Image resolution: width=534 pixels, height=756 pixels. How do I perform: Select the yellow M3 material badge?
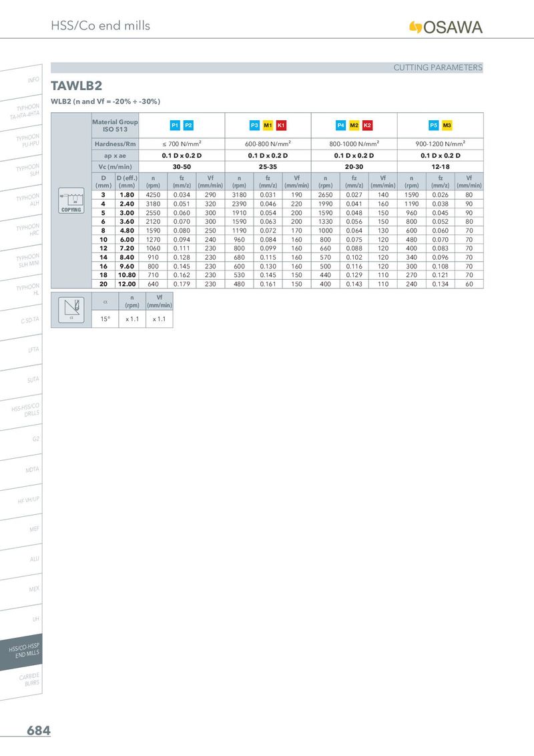[447, 126]
